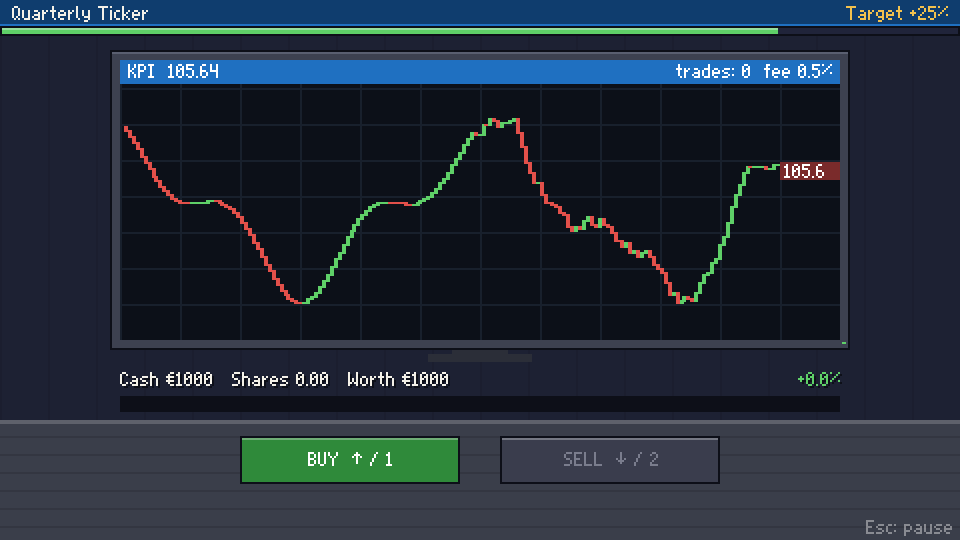Click the 'Esc: pause' hint

pyautogui.click(x=908, y=527)
